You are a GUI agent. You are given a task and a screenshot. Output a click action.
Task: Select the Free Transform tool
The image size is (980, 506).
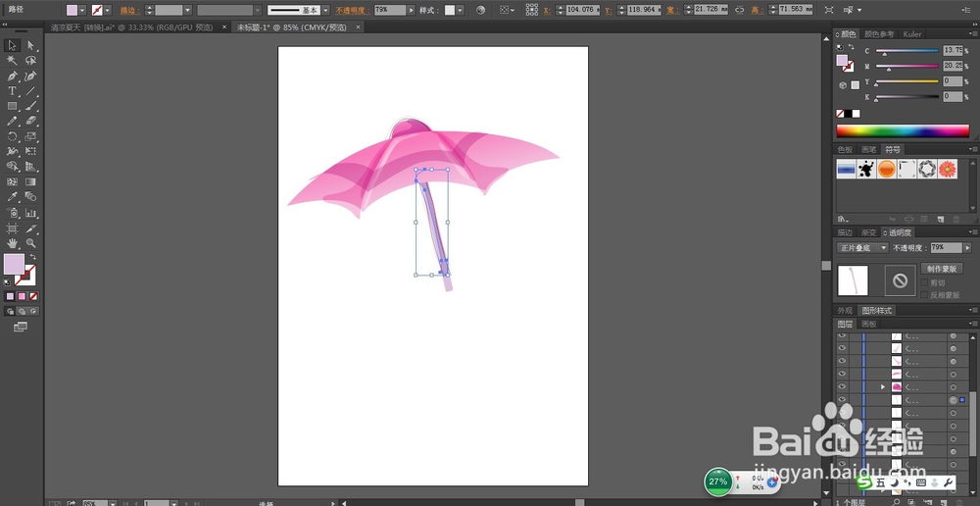coord(30,151)
